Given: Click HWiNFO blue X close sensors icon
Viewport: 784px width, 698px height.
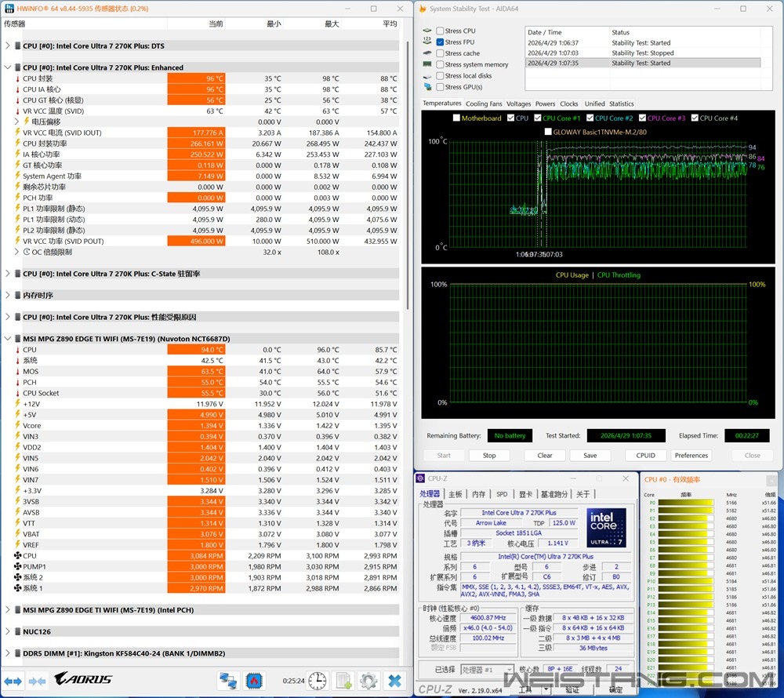Looking at the screenshot, I should coord(394,681).
